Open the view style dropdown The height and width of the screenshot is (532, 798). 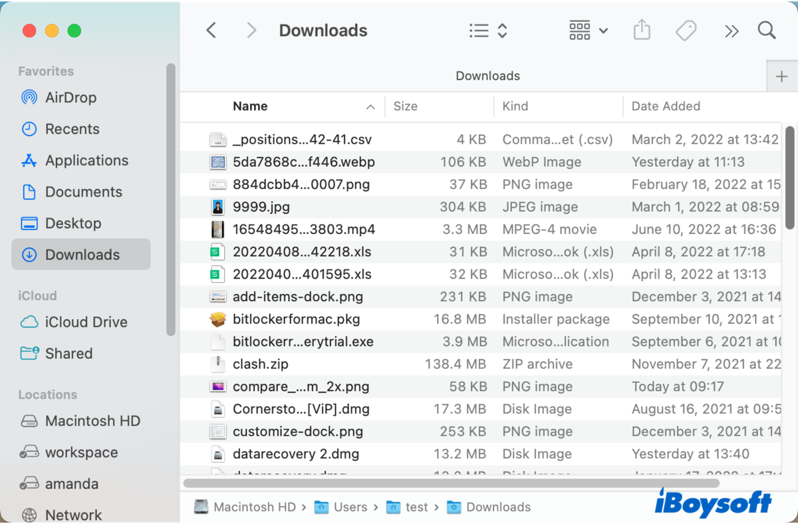[487, 30]
